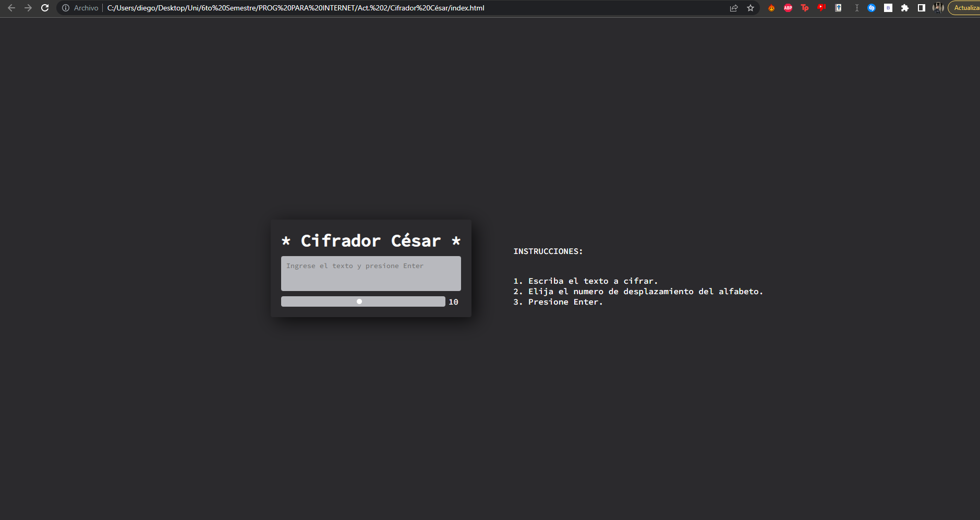
Task: Share the current page
Action: click(x=734, y=8)
